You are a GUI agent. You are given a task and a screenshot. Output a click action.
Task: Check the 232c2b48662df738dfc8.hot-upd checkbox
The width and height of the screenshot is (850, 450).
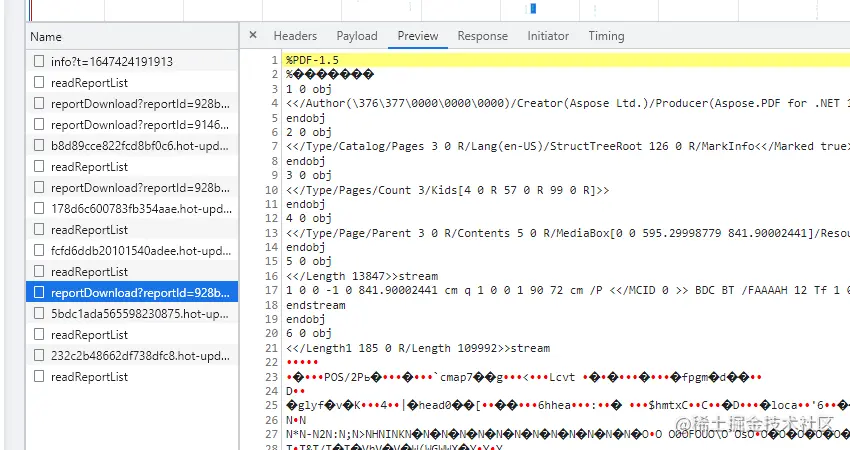[x=39, y=356]
